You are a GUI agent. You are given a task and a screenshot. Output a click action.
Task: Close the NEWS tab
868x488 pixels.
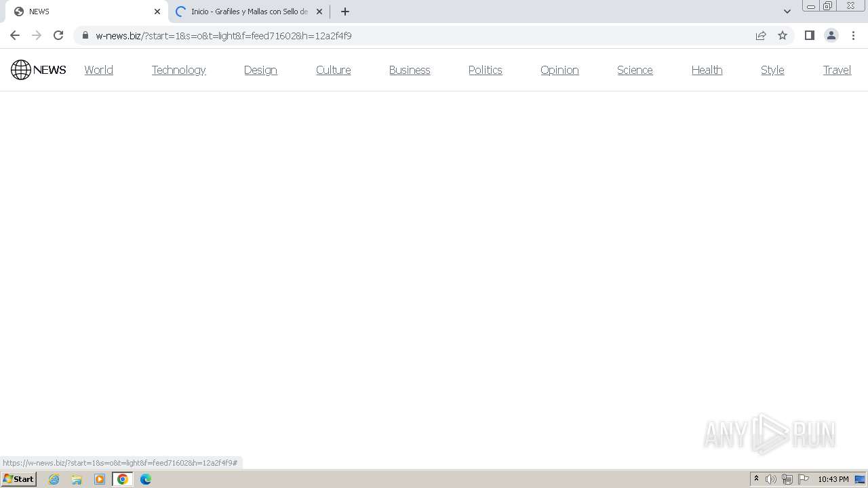coord(157,12)
